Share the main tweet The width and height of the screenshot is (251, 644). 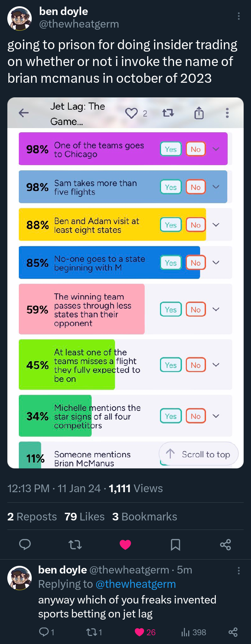(226, 545)
